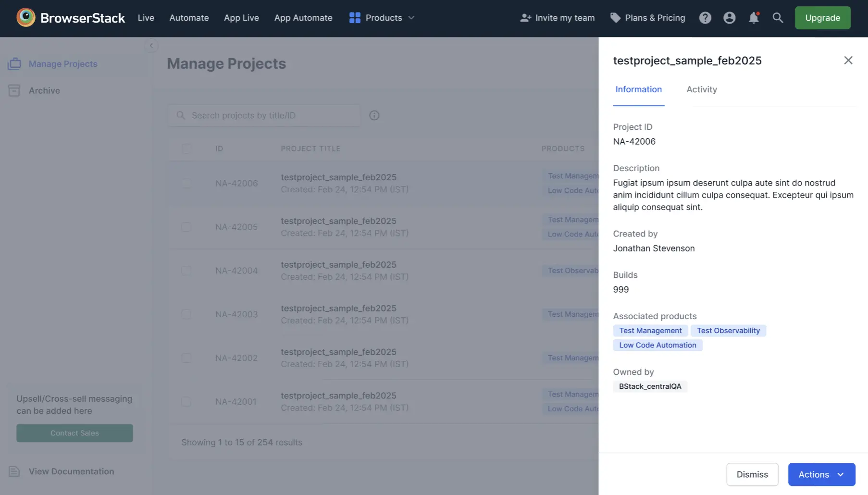This screenshot has width=868, height=495.
Task: Toggle the select-all checkbox in table header
Action: click(186, 148)
